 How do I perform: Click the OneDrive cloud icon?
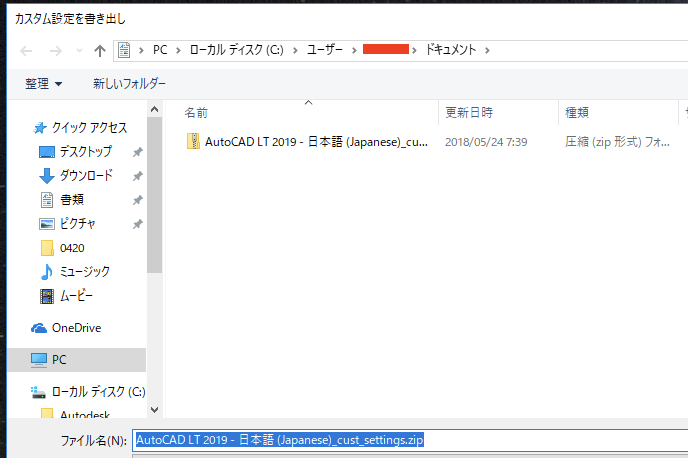pyautogui.click(x=39, y=328)
